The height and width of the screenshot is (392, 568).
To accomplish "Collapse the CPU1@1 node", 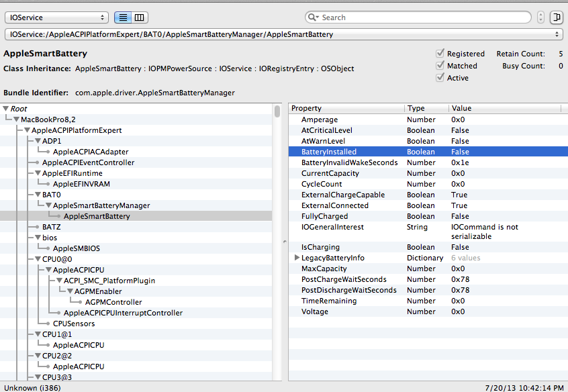I will (38, 334).
